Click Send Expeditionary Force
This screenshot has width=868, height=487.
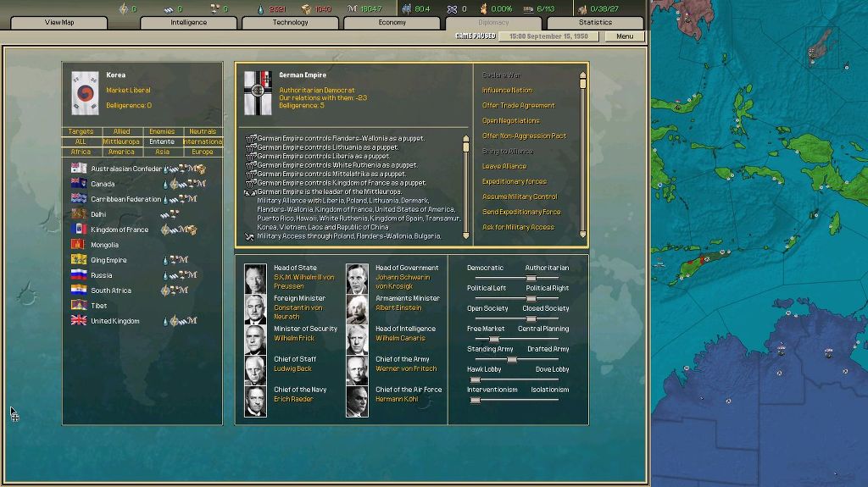pos(521,212)
